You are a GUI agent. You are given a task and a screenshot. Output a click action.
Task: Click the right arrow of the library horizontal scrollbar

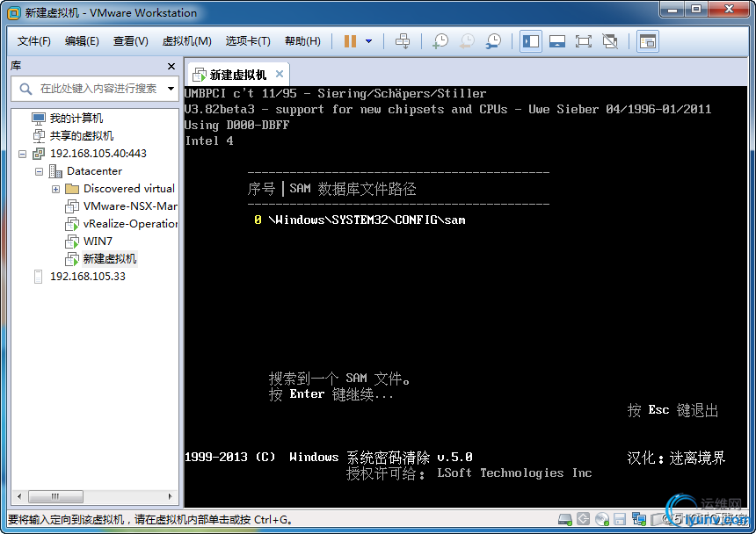point(171,496)
